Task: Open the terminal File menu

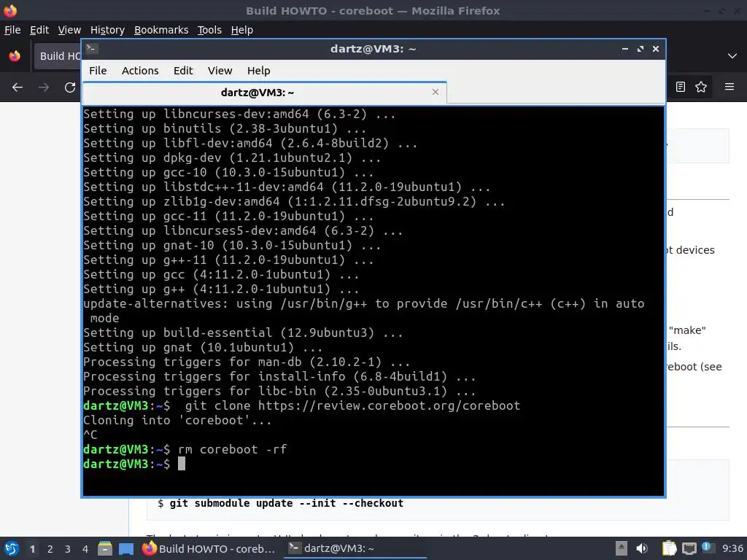Action: pos(98,71)
